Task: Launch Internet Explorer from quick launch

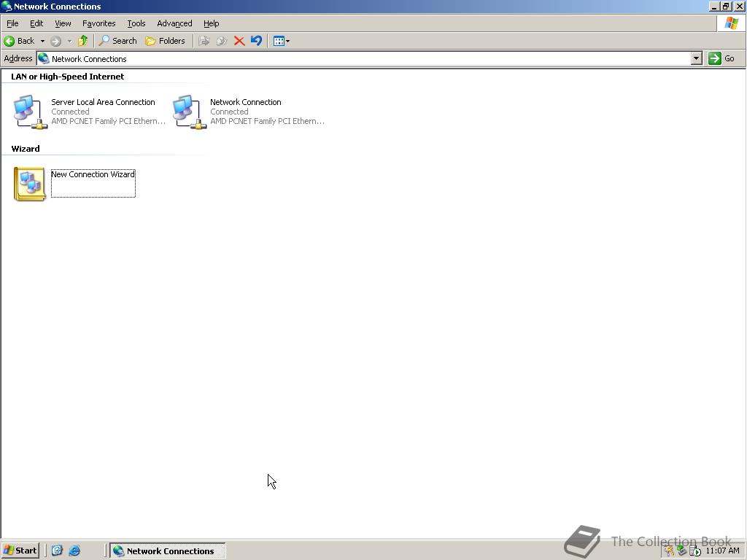Action: pos(74,551)
